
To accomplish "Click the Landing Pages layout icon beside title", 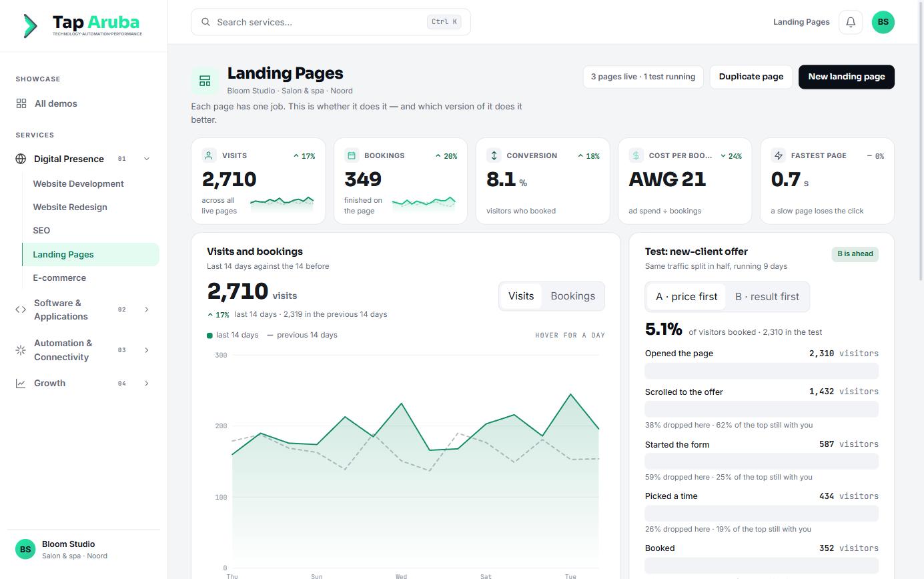I will tap(205, 81).
